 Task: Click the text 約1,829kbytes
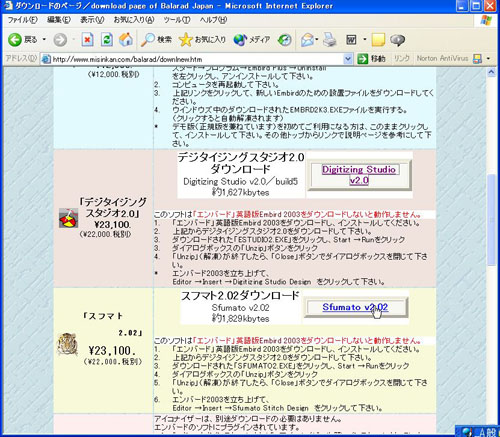click(x=240, y=318)
